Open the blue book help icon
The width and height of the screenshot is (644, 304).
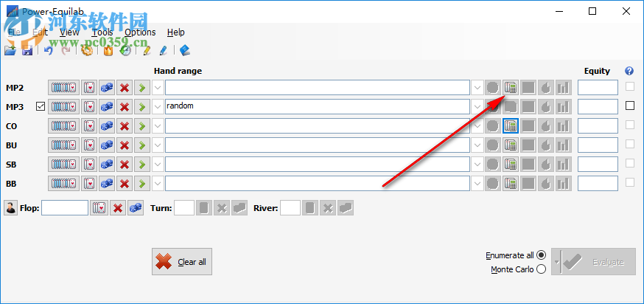[185, 51]
